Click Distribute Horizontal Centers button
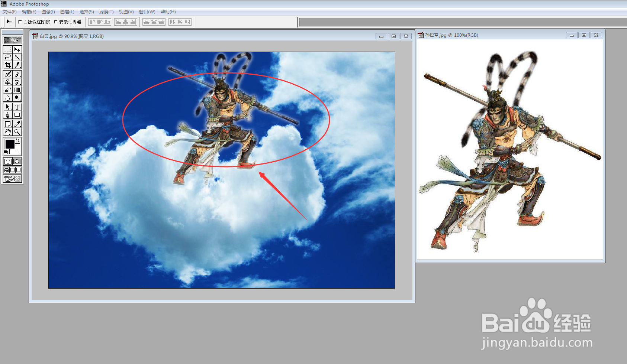Viewport: 627px width, 364px height. (x=180, y=22)
